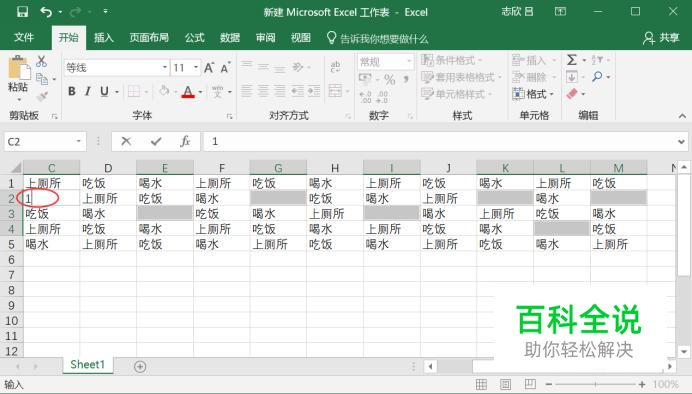Select column header D

click(x=108, y=168)
